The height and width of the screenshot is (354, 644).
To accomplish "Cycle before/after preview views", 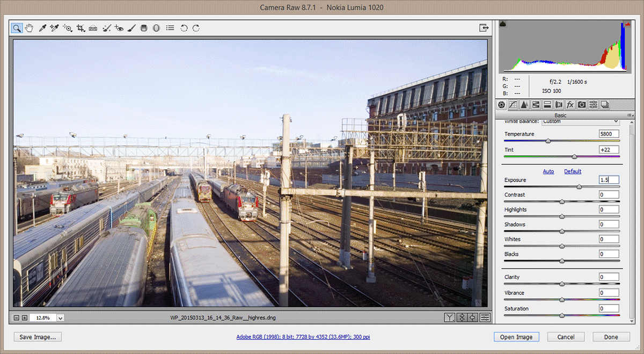I will tap(450, 317).
